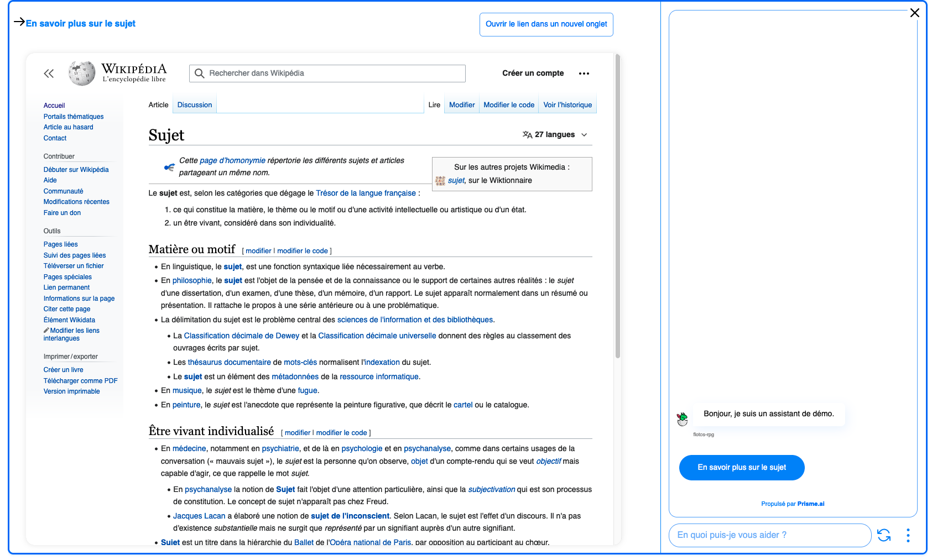The height and width of the screenshot is (560, 932).
Task: Open Élément Wikidata
Action: tap(69, 320)
